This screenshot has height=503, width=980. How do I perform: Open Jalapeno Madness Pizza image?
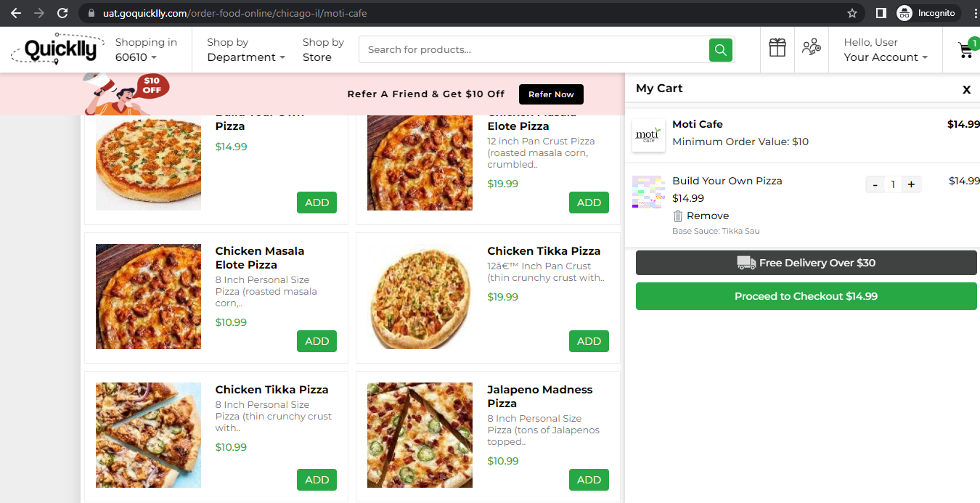tap(420, 435)
